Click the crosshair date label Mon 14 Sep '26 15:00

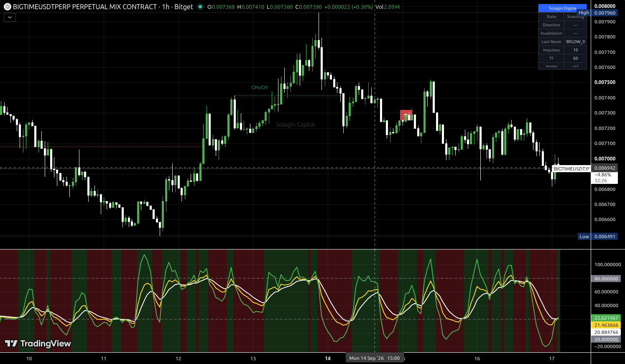pos(375,358)
